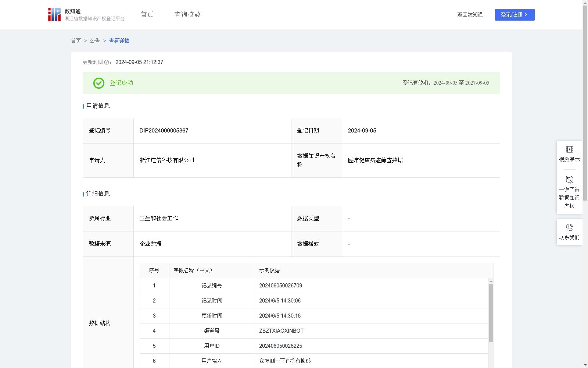The height and width of the screenshot is (368, 588).
Task: Click the 用户ID field name cell
Action: pyautogui.click(x=212, y=346)
